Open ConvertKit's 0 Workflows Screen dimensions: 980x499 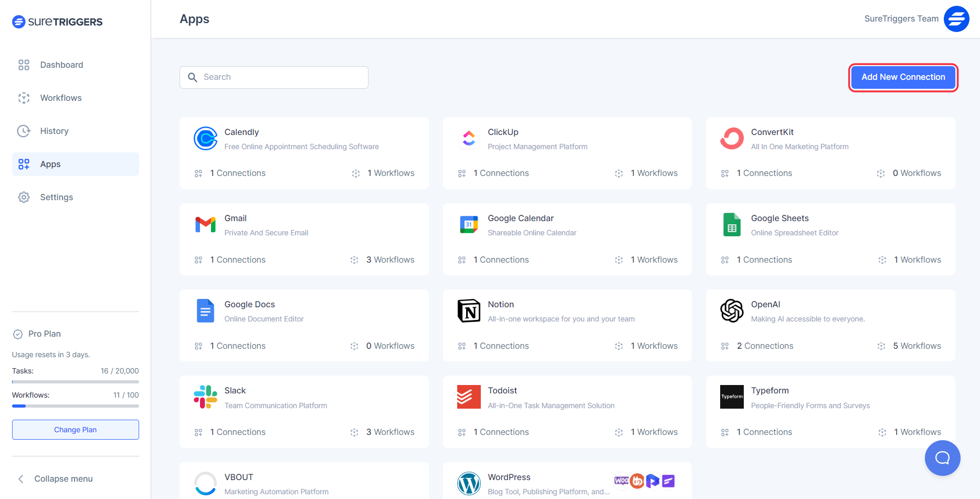909,173
